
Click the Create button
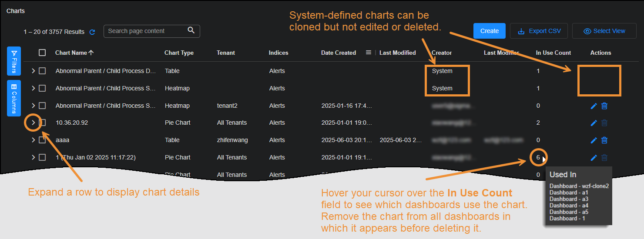click(490, 31)
